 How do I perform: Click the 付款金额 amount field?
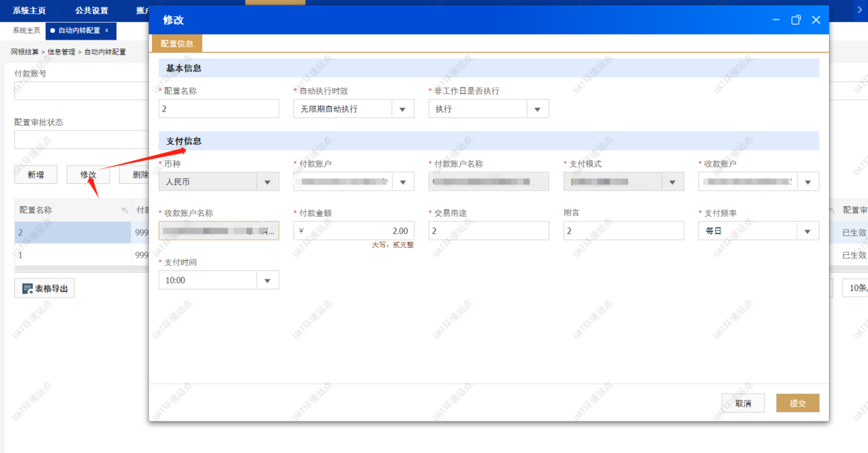[x=353, y=231]
